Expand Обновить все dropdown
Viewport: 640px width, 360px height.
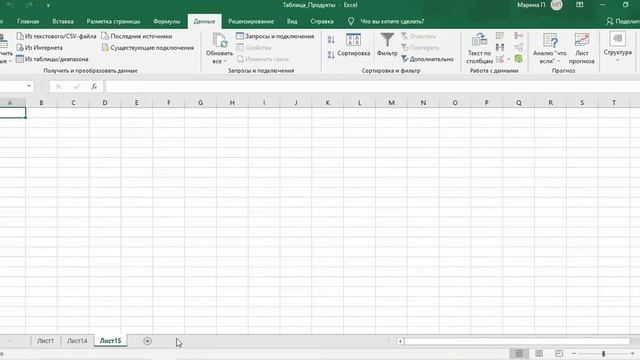click(x=219, y=61)
